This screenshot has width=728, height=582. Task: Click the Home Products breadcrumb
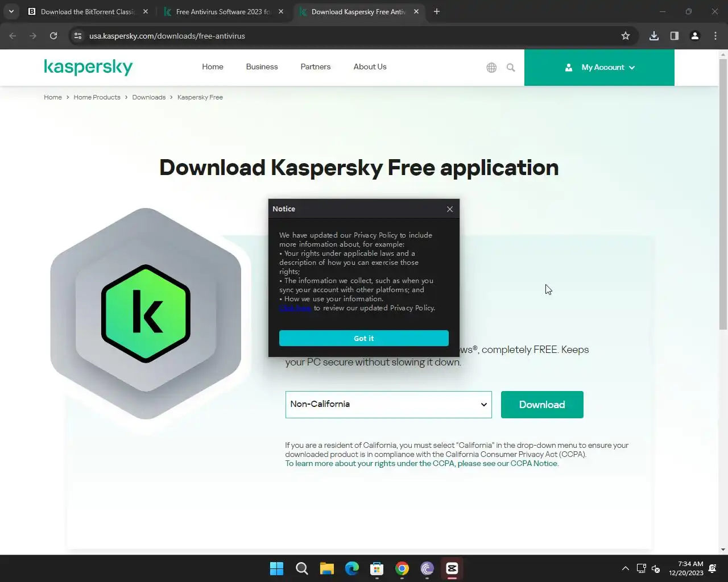[97, 97]
